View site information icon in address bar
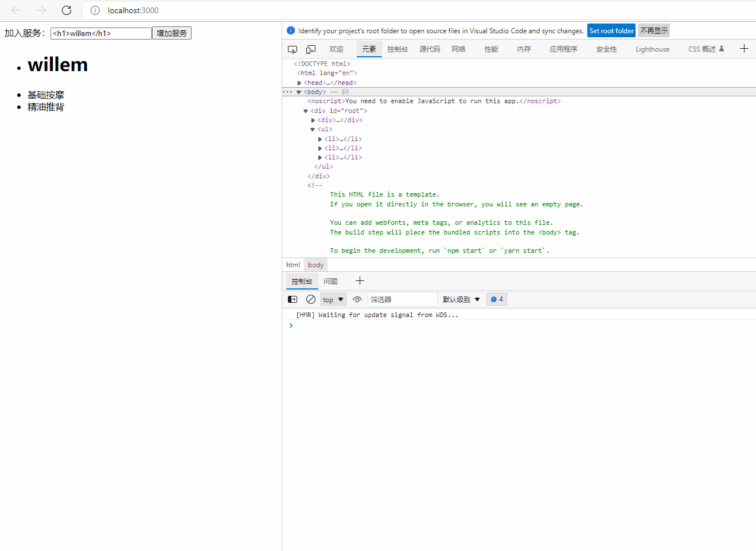 point(95,10)
